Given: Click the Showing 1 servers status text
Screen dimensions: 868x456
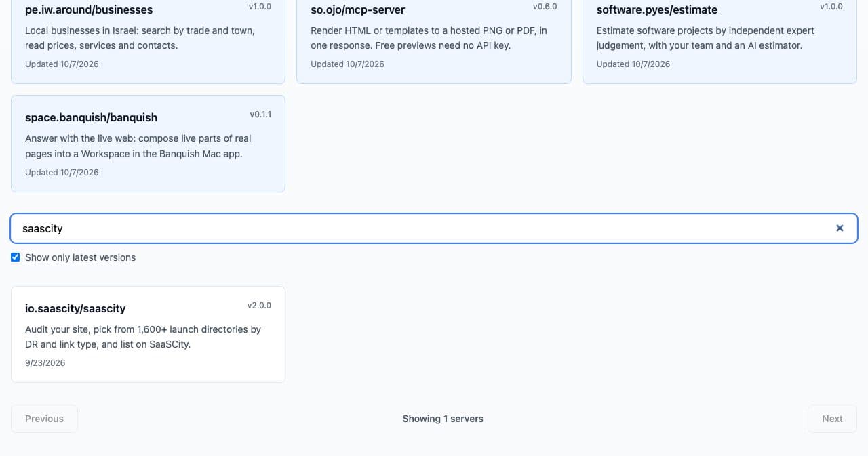Looking at the screenshot, I should (x=443, y=419).
